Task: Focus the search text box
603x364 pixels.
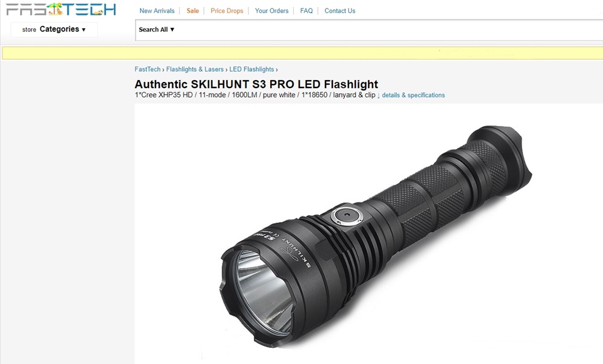Action: 388,30
